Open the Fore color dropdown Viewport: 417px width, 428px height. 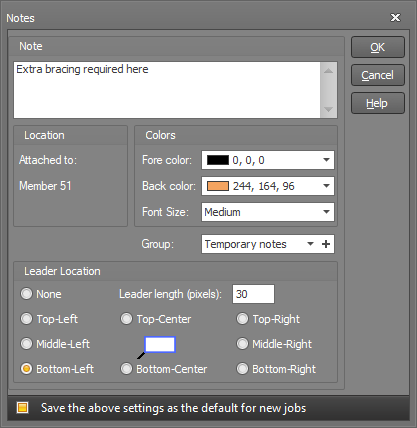tap(268, 160)
